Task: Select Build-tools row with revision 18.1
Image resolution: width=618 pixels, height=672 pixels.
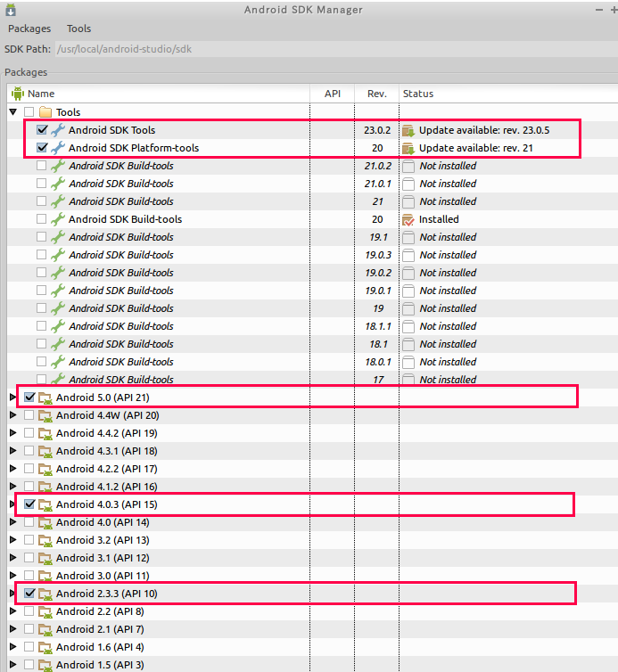Action: (x=313, y=344)
